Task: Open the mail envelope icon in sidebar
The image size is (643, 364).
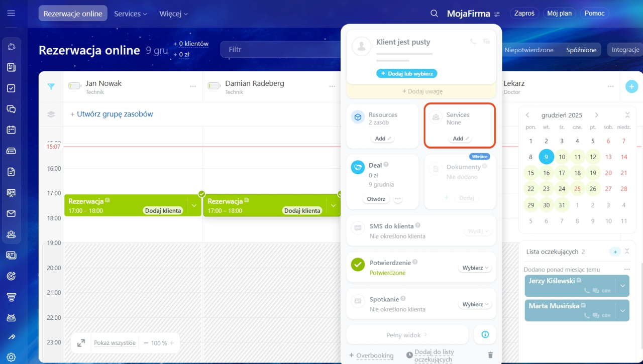Action: click(11, 213)
